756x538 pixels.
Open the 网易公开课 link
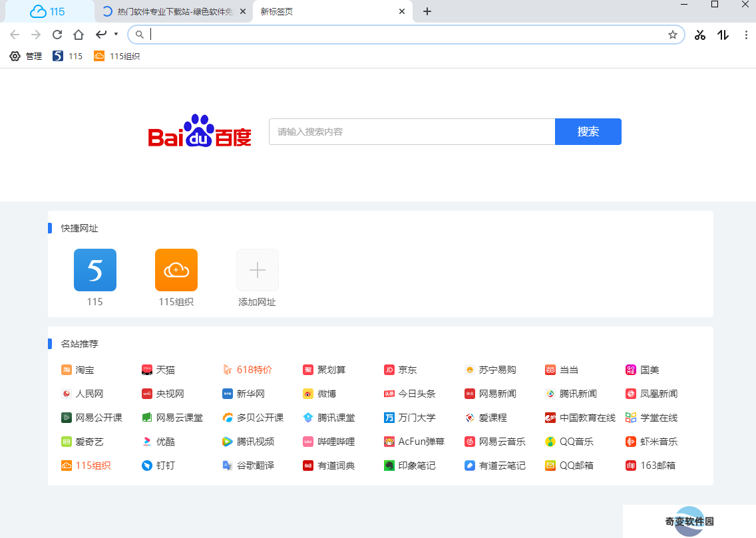92,418
